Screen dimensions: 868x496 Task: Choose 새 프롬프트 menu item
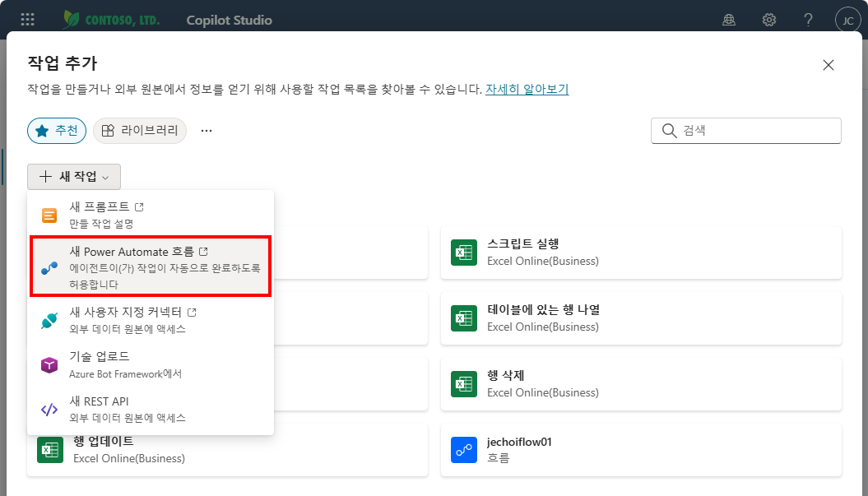coord(151,215)
